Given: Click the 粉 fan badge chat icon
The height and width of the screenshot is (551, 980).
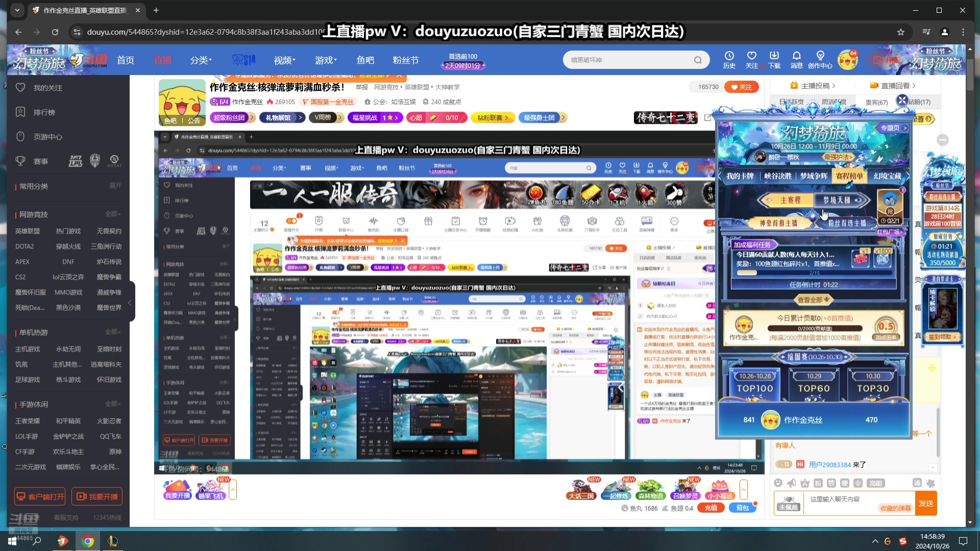Looking at the screenshot, I should pyautogui.click(x=818, y=483).
